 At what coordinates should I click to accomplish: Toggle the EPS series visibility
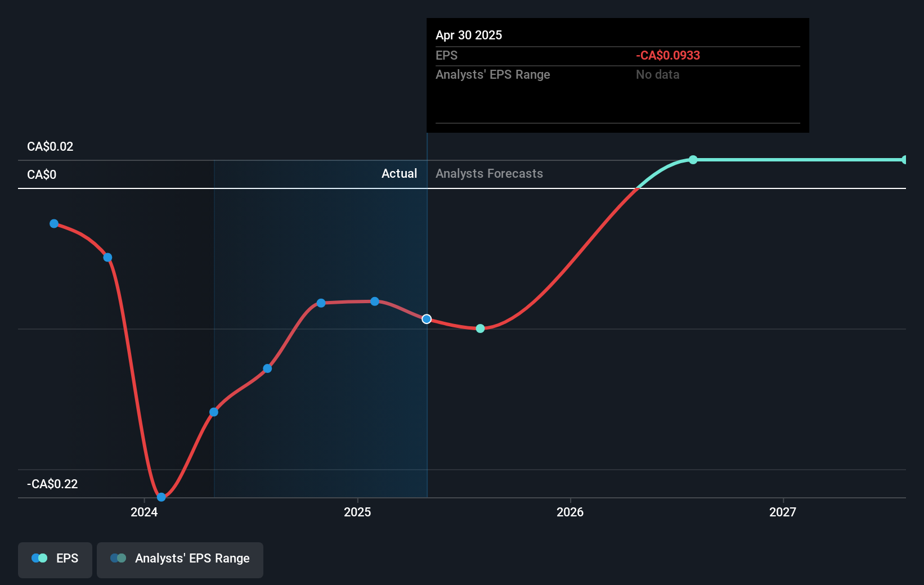click(55, 558)
